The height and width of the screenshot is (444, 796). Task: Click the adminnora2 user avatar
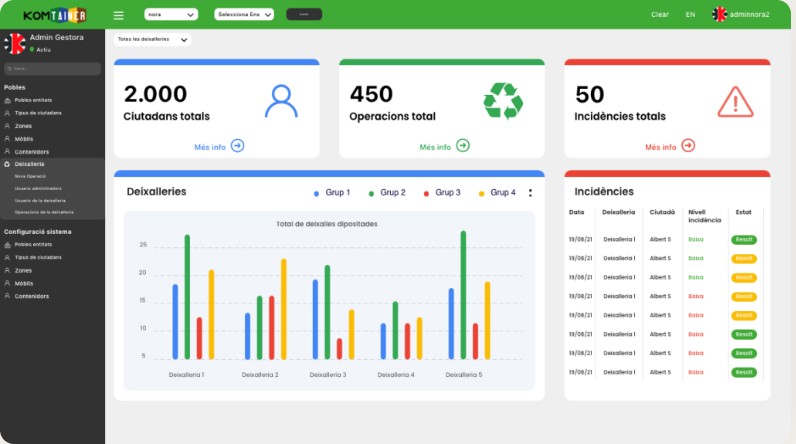pos(719,15)
